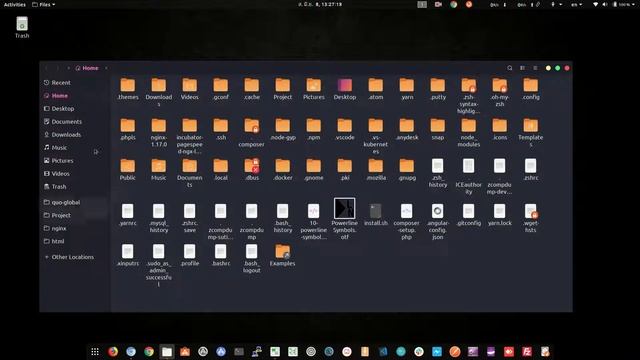Go to Documents in sidebar
Screen dimensions: 640x360
(x=75, y=122)
